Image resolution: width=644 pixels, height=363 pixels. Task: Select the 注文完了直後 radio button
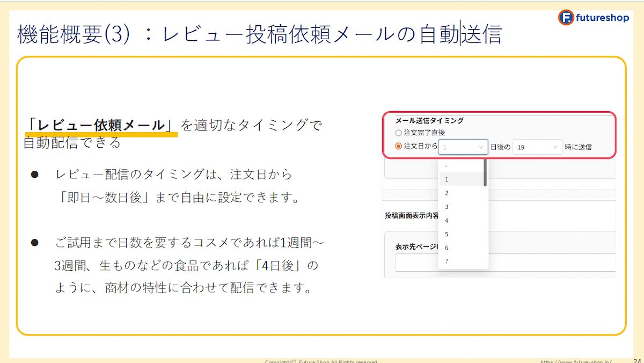coord(398,133)
